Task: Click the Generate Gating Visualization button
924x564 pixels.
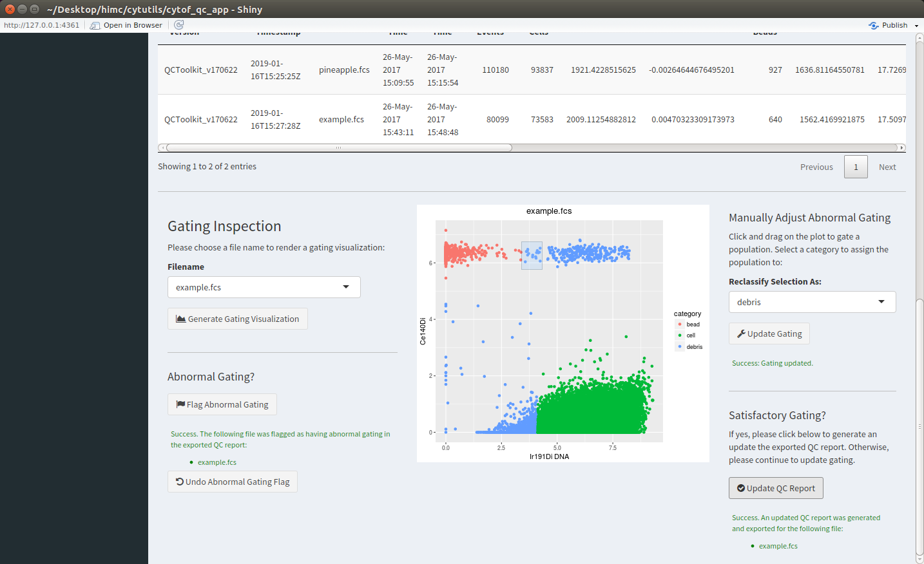Action: [x=238, y=319]
